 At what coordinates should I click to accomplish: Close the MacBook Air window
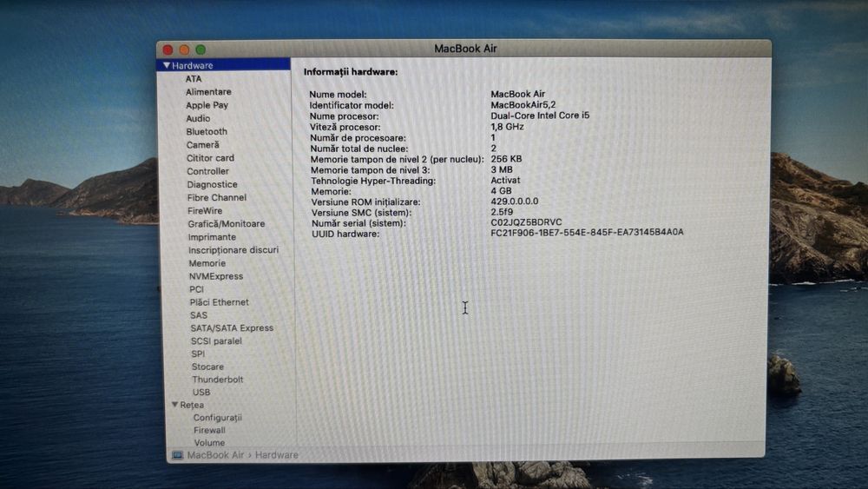(x=168, y=50)
